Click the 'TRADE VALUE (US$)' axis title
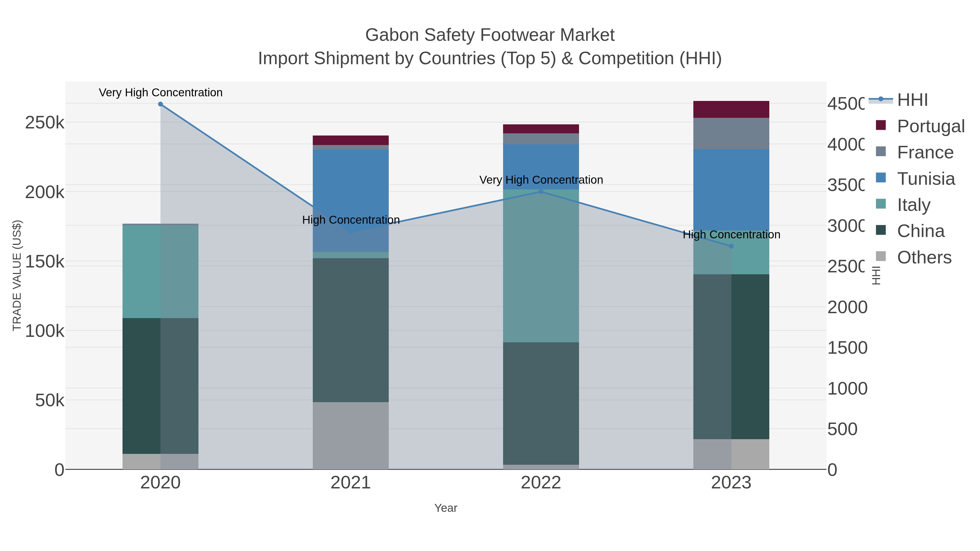This screenshot has width=980, height=551. [x=17, y=275]
